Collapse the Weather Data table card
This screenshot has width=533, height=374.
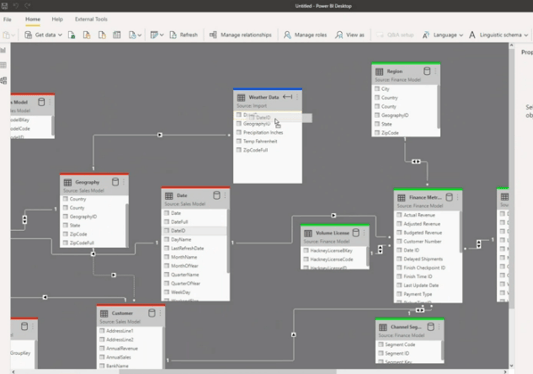[287, 97]
